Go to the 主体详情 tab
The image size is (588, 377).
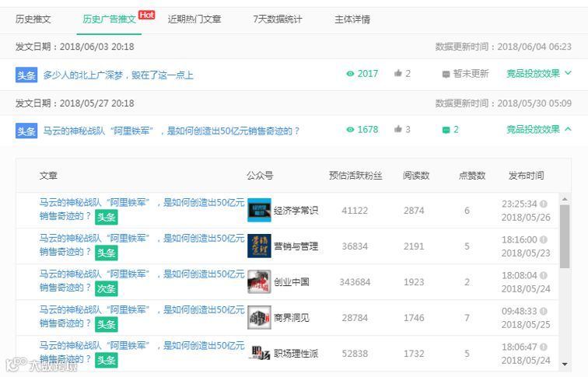click(352, 19)
